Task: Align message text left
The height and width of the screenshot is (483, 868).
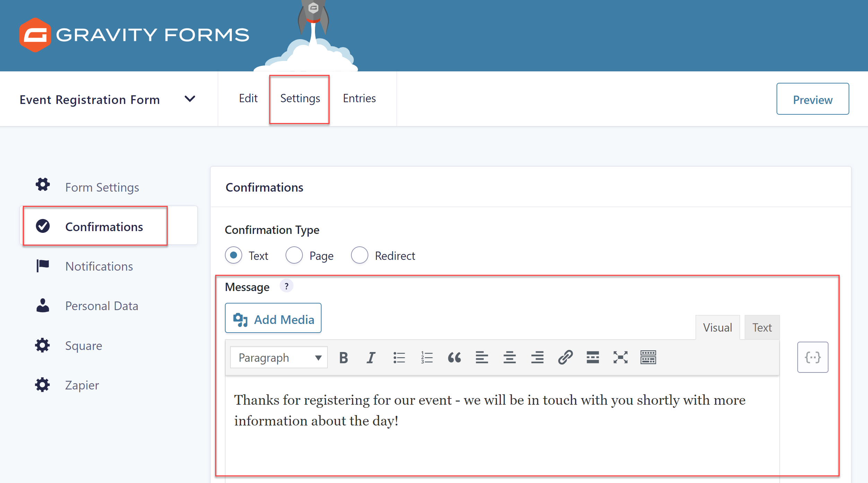Action: pos(482,357)
